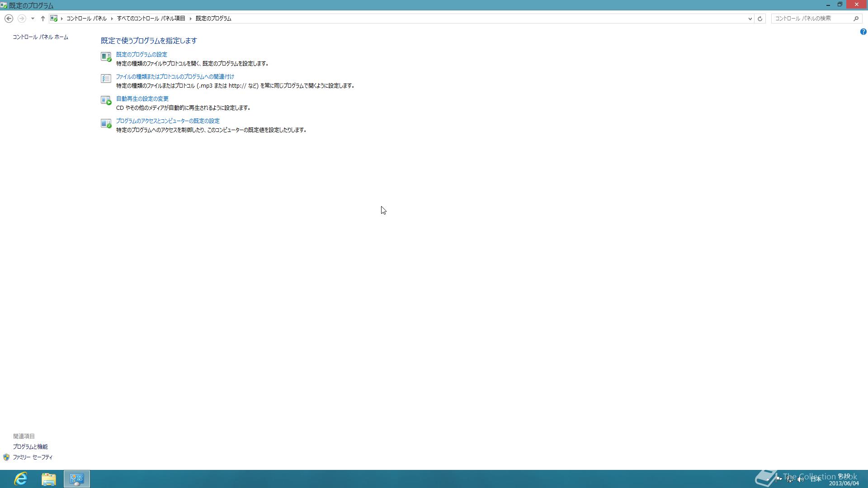
Task: Click the forward navigation arrow
Action: 21,19
